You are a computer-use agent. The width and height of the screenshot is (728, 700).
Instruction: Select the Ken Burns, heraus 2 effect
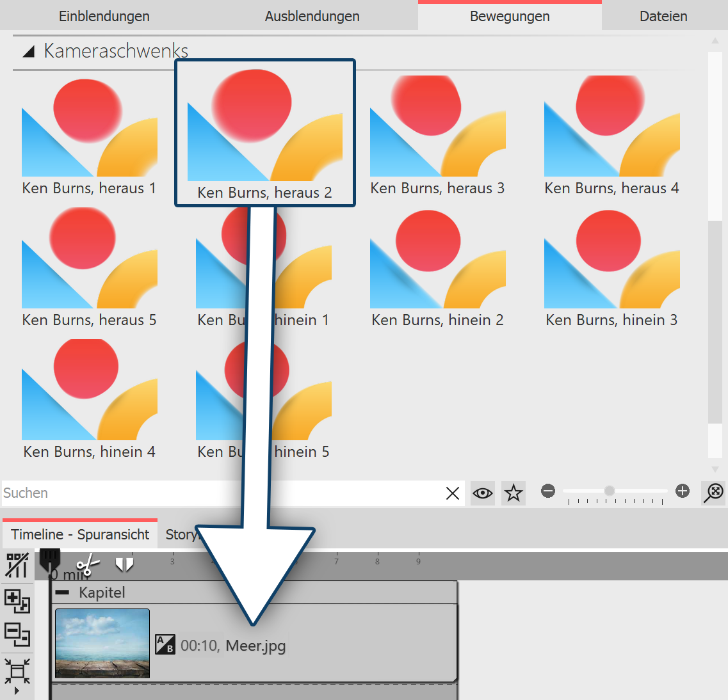click(x=264, y=133)
